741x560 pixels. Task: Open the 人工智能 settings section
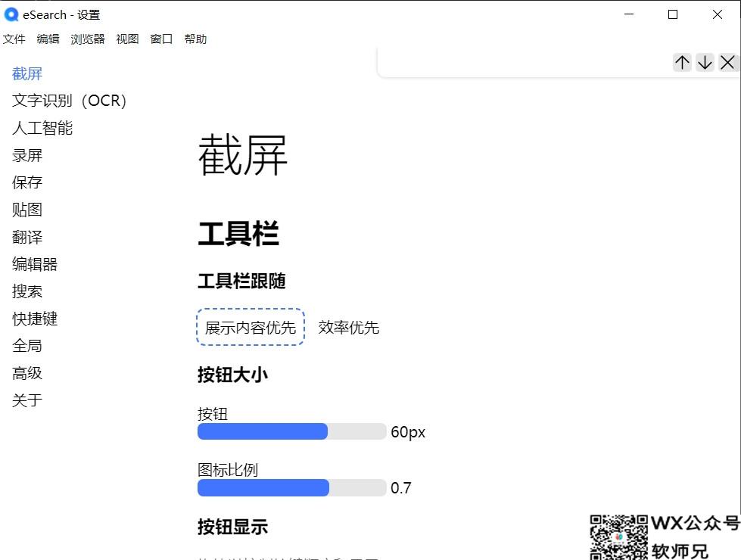42,128
